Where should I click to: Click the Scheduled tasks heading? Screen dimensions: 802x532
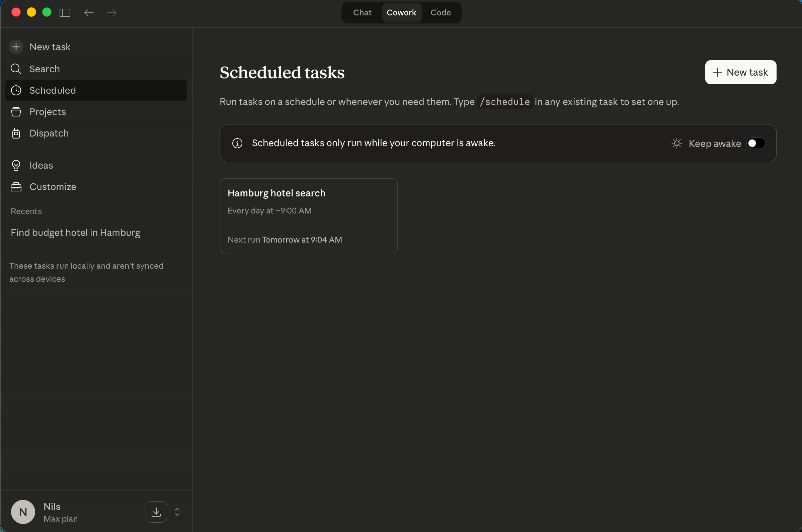click(282, 72)
